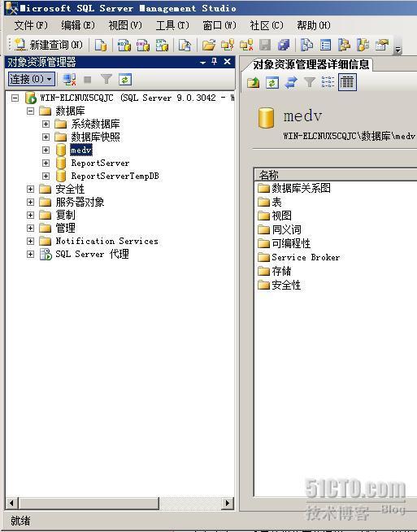Image resolution: width=417 pixels, height=532 pixels.
Task: Click the Analysis Services MDX Query icon
Action: tap(124, 45)
